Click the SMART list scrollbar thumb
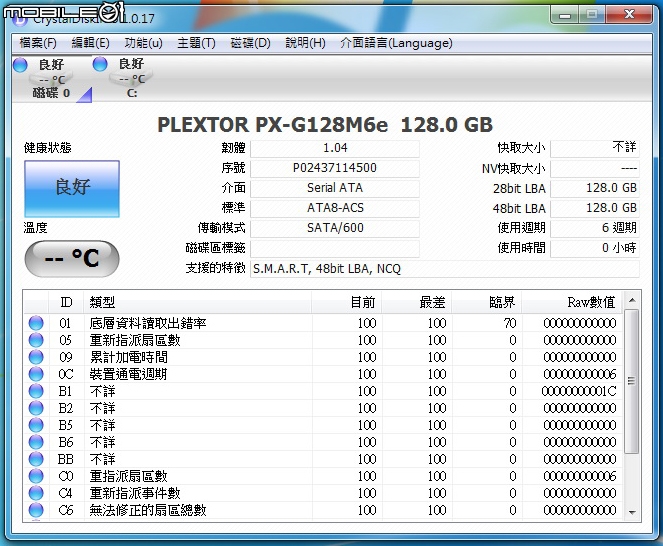Viewport: 663px width, 546px height. tap(632, 381)
